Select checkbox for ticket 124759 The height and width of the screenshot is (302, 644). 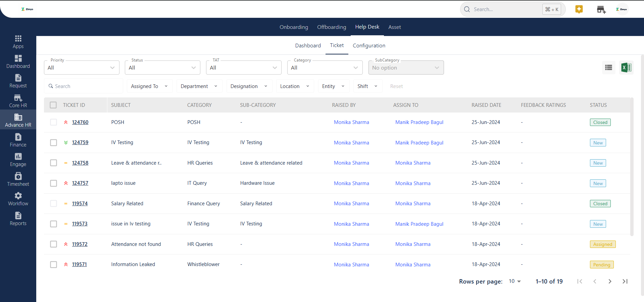click(53, 142)
